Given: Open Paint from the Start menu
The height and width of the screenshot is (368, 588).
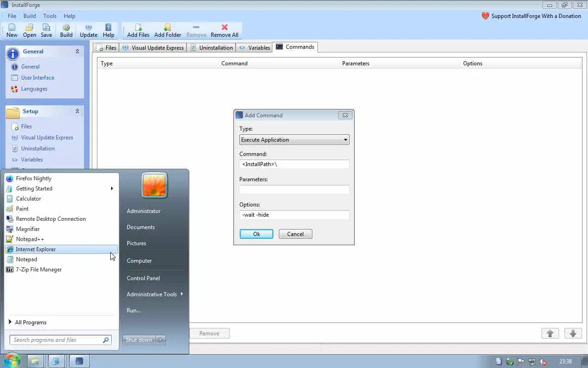Looking at the screenshot, I should [x=61, y=209].
